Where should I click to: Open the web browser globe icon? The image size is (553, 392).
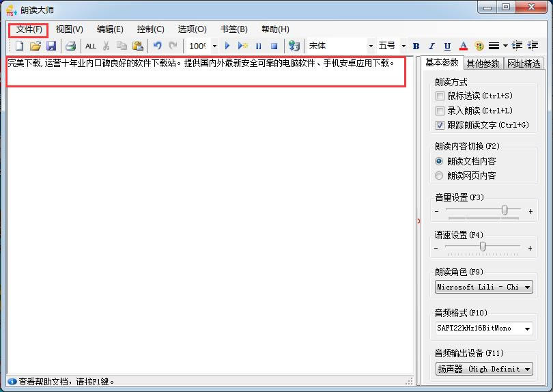[x=294, y=46]
